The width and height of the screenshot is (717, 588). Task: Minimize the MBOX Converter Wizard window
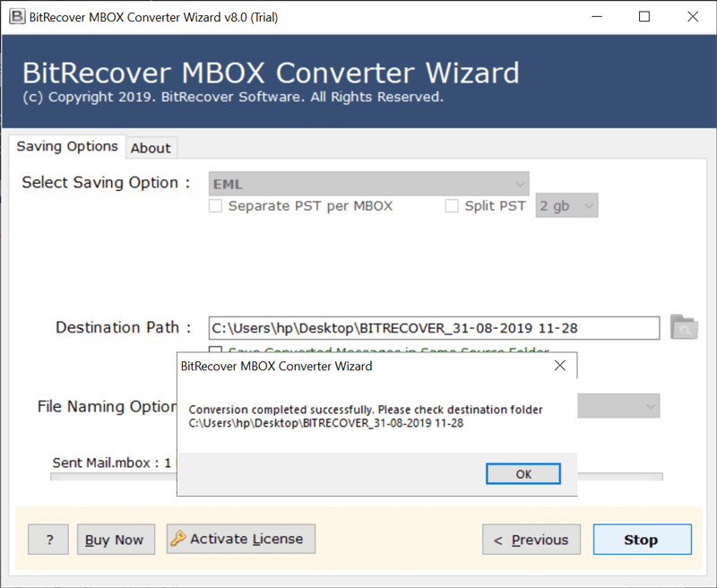tap(597, 17)
